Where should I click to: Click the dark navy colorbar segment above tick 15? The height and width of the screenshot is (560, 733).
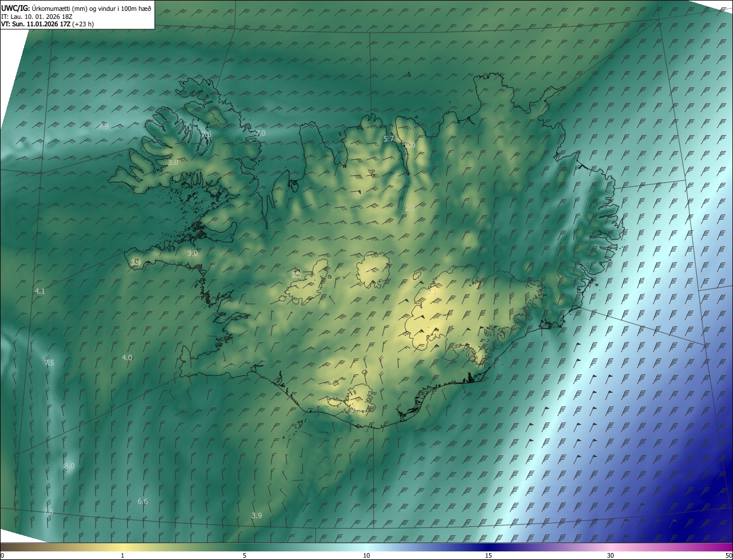pyautogui.click(x=488, y=547)
